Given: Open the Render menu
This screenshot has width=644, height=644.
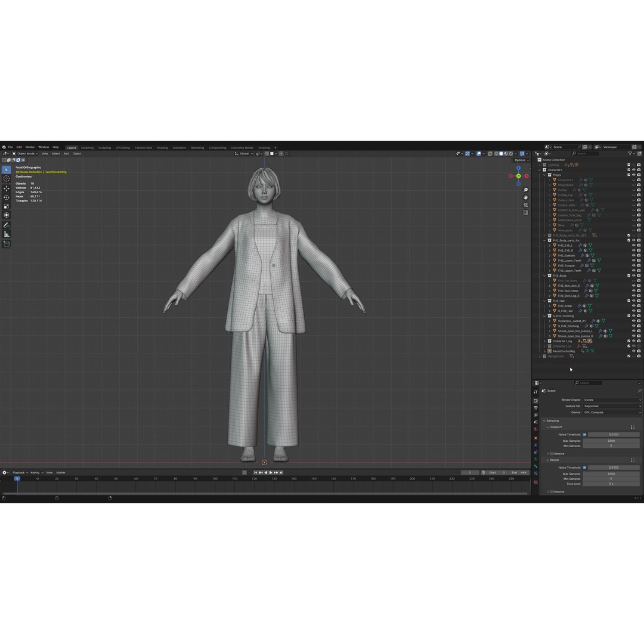Looking at the screenshot, I should (x=30, y=147).
